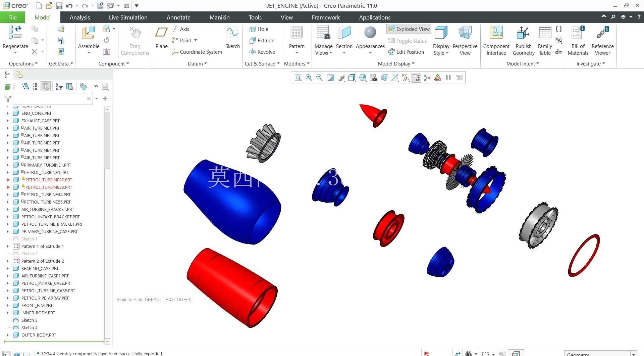Switch to the Manikin tab
Image resolution: width=644 pixels, height=356 pixels.
(x=219, y=17)
